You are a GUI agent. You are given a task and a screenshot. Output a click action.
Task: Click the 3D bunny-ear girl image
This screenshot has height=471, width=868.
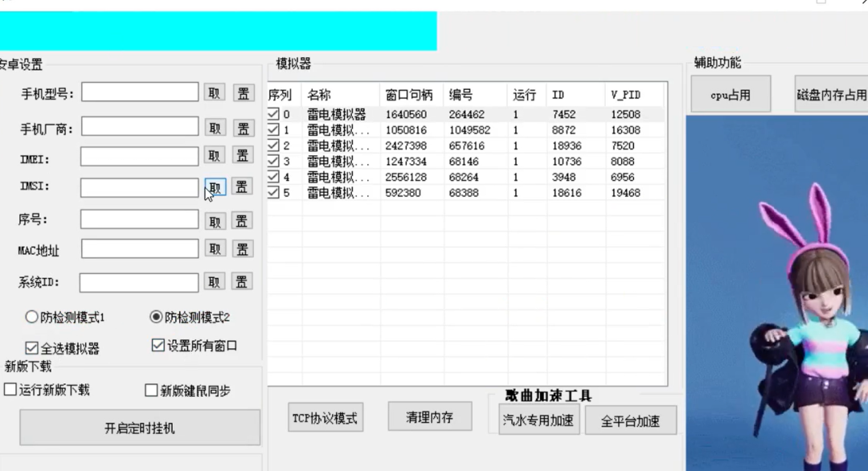coord(776,293)
